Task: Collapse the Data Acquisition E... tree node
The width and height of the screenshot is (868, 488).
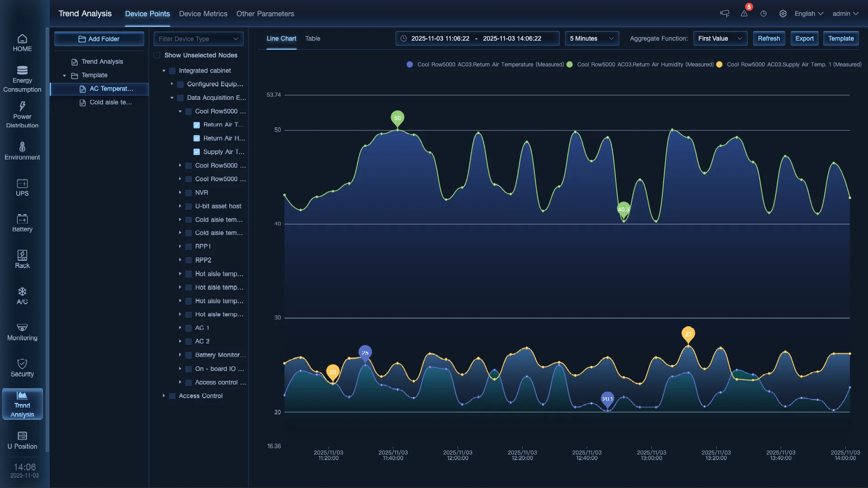Action: coord(171,98)
